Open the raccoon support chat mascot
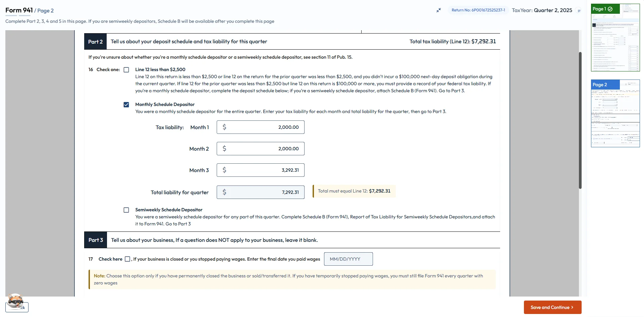This screenshot has height=317, width=644. coord(15,301)
